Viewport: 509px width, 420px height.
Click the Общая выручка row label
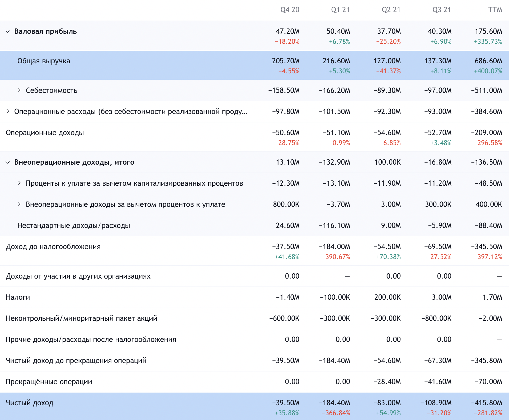[44, 61]
